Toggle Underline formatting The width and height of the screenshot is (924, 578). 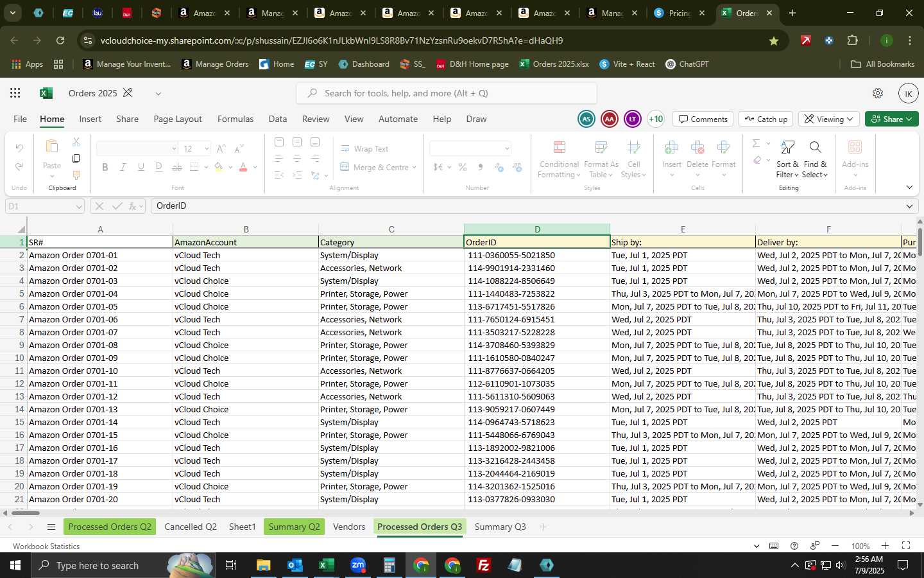click(x=141, y=167)
